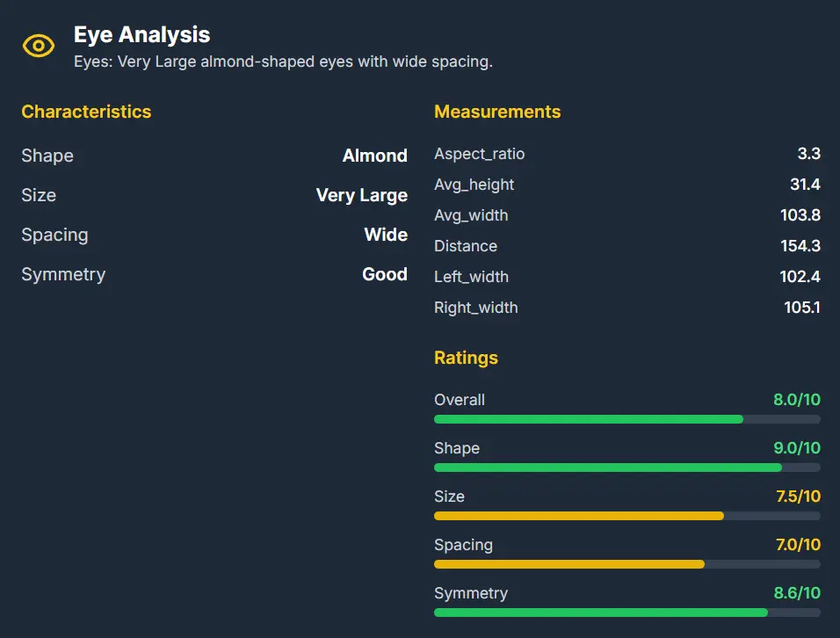Screen dimensions: 840x638
Task: Open the Measurements section header
Action: tap(497, 112)
